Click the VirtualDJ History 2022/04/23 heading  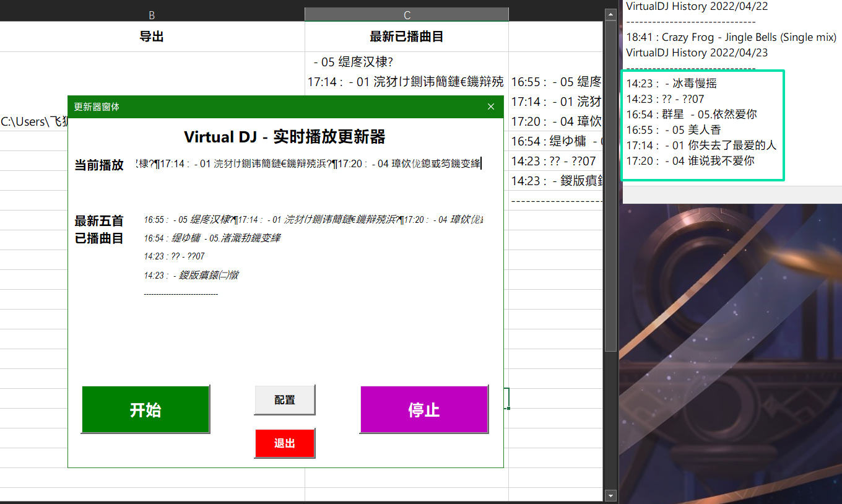[697, 53]
